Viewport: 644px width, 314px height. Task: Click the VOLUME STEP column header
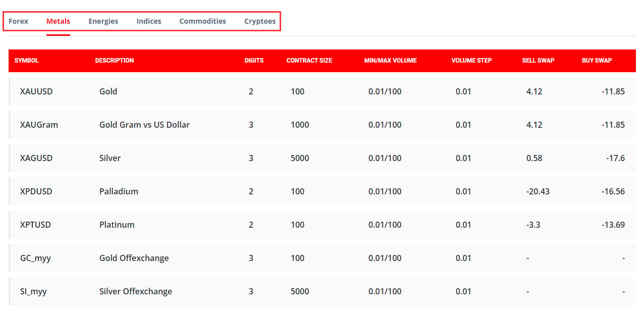point(472,61)
